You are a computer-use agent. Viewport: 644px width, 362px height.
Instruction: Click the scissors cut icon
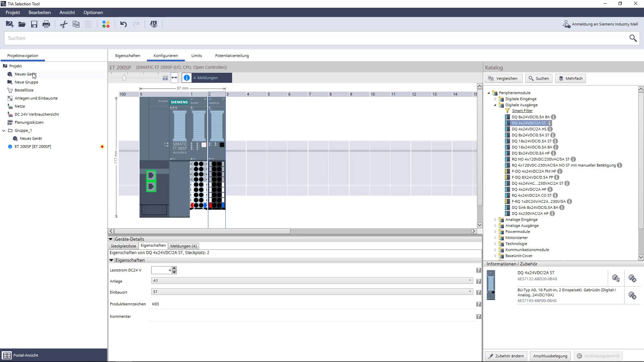(64, 24)
